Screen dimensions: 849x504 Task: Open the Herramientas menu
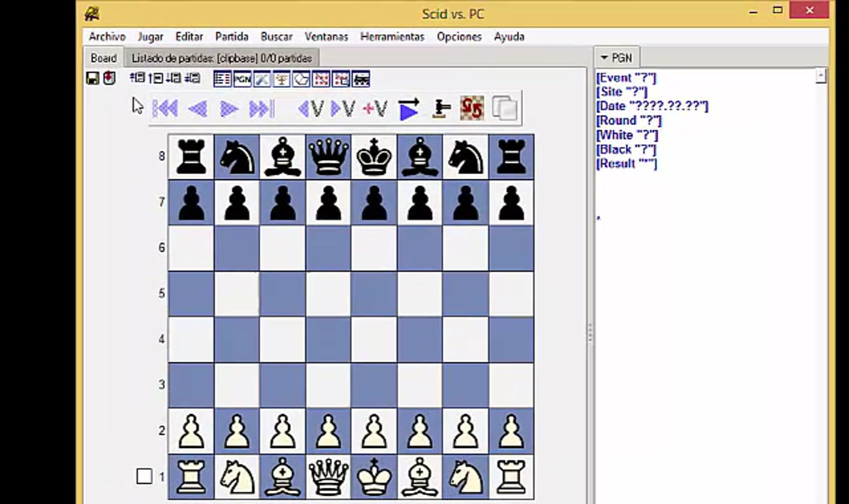pyautogui.click(x=392, y=37)
